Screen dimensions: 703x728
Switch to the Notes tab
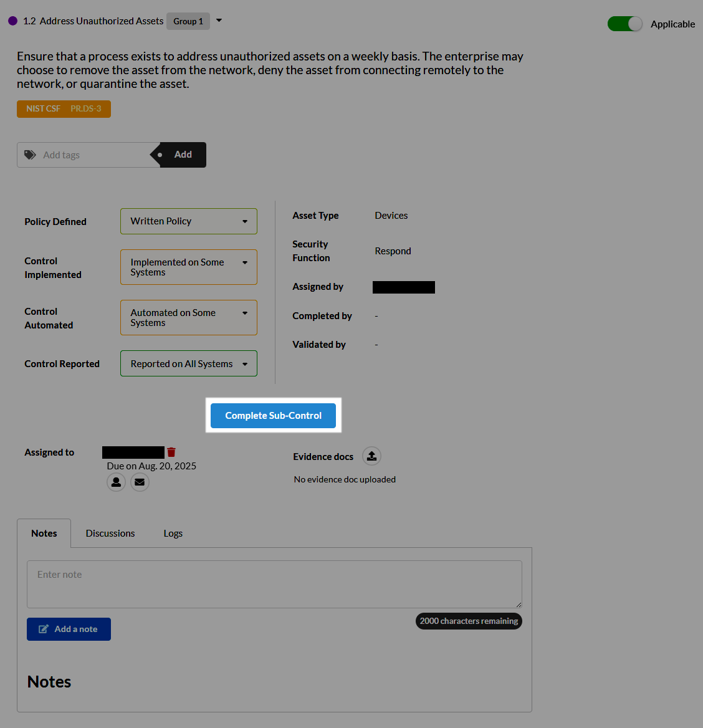(x=44, y=534)
